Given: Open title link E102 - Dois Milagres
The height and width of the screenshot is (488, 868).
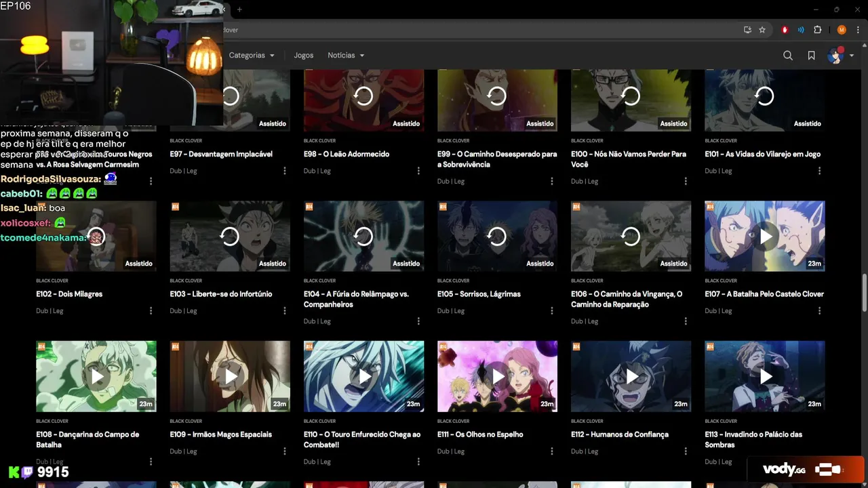Looking at the screenshot, I should pyautogui.click(x=69, y=294).
